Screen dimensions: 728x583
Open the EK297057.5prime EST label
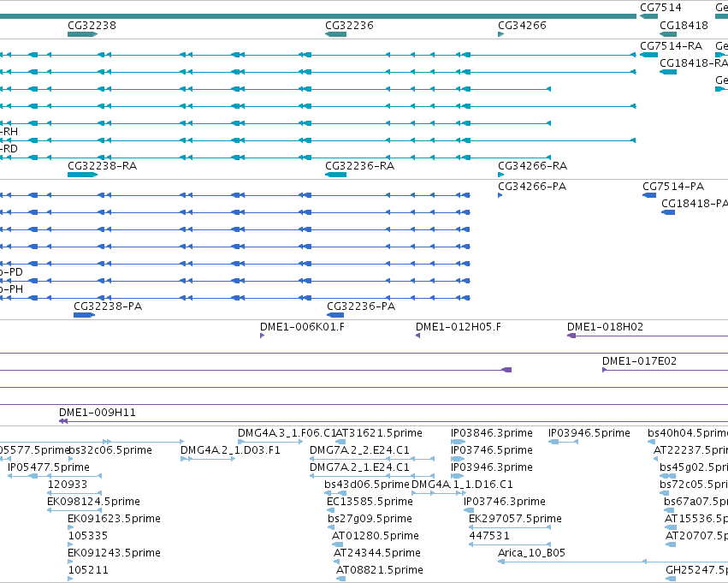click(515, 519)
